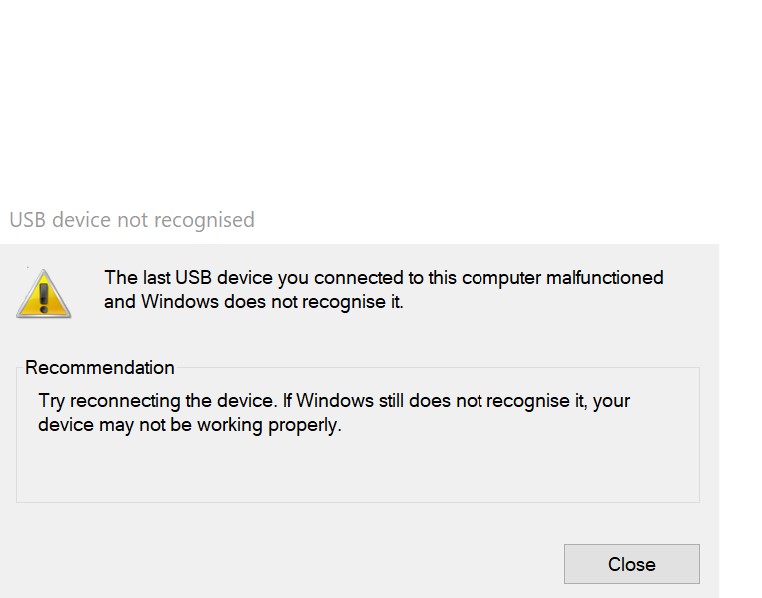This screenshot has width=762, height=598.
Task: Click "and Windows does not recognise it." line
Action: click(253, 301)
